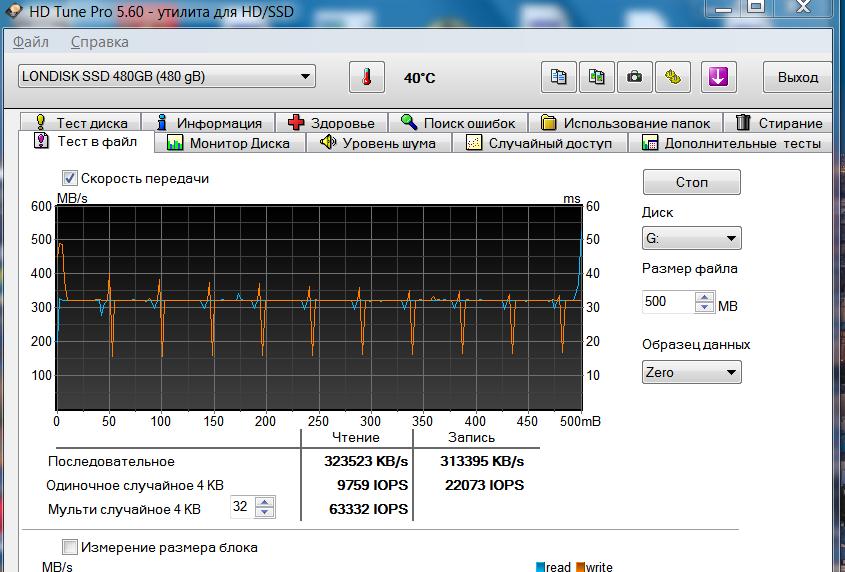845x572 pixels.
Task: Click multi random value 63332 IOPS
Action: [x=369, y=509]
